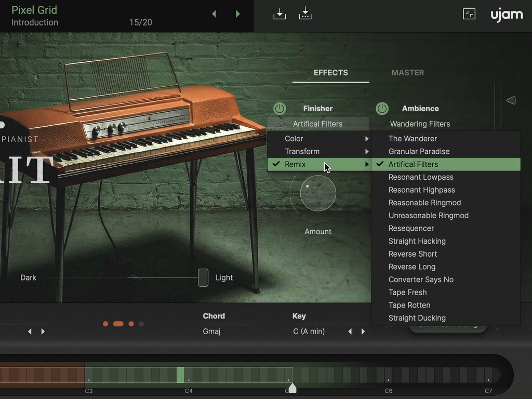Step Key value forward with right arrow
Screen dimensions: 532x399
tap(363, 331)
